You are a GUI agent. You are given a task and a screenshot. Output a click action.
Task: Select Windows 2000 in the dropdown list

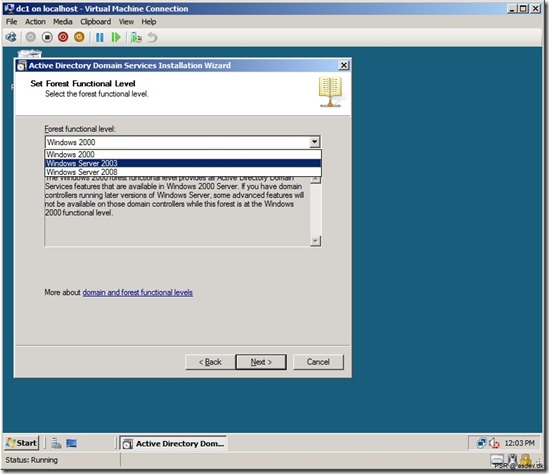pos(183,154)
